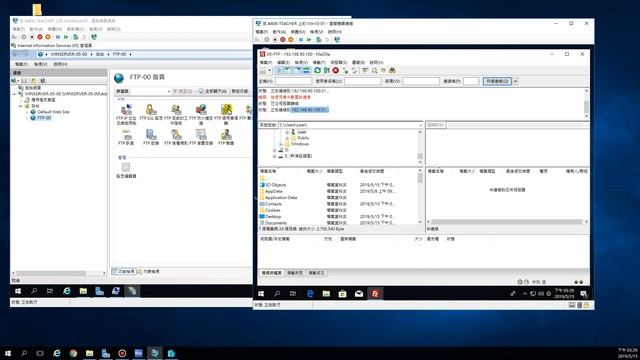Image resolution: width=640 pixels, height=360 pixels.
Task: Open IIS filter combo box dropdown
Action: [169, 91]
